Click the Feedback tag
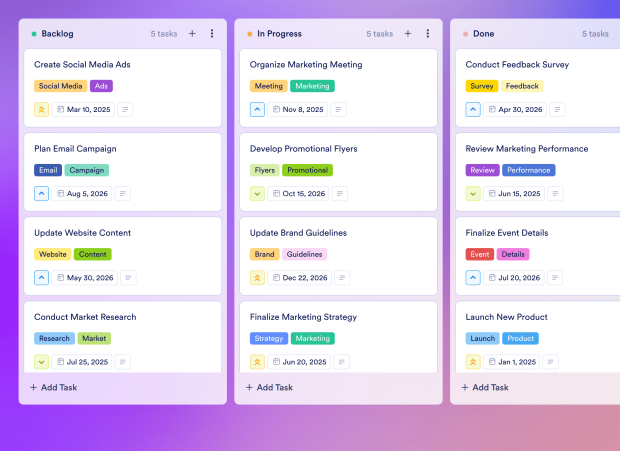Viewport: 620px width, 451px height. (522, 86)
